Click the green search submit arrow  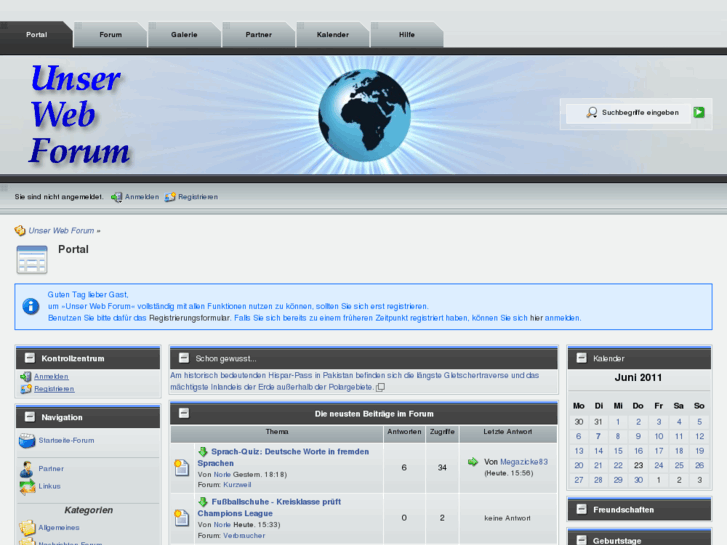tap(699, 112)
